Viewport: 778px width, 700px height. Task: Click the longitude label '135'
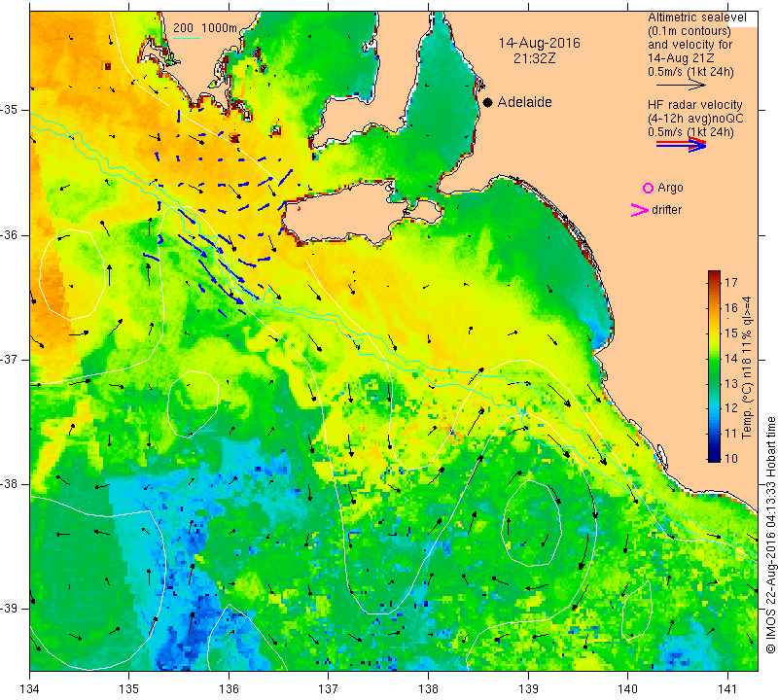click(x=129, y=689)
